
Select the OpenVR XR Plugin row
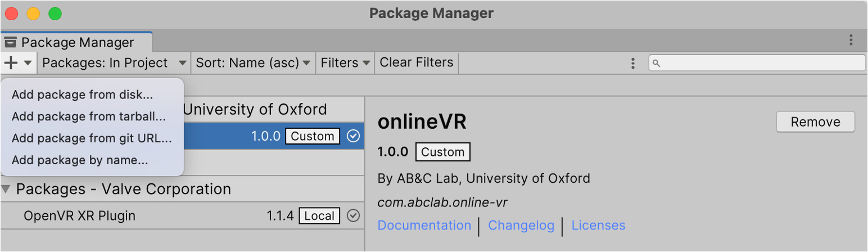click(182, 216)
